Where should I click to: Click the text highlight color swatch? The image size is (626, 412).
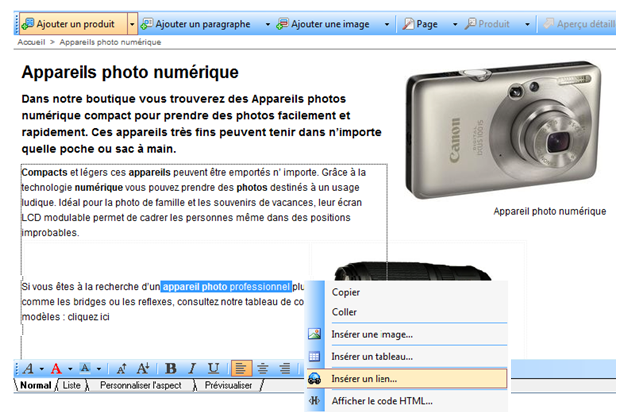click(84, 369)
